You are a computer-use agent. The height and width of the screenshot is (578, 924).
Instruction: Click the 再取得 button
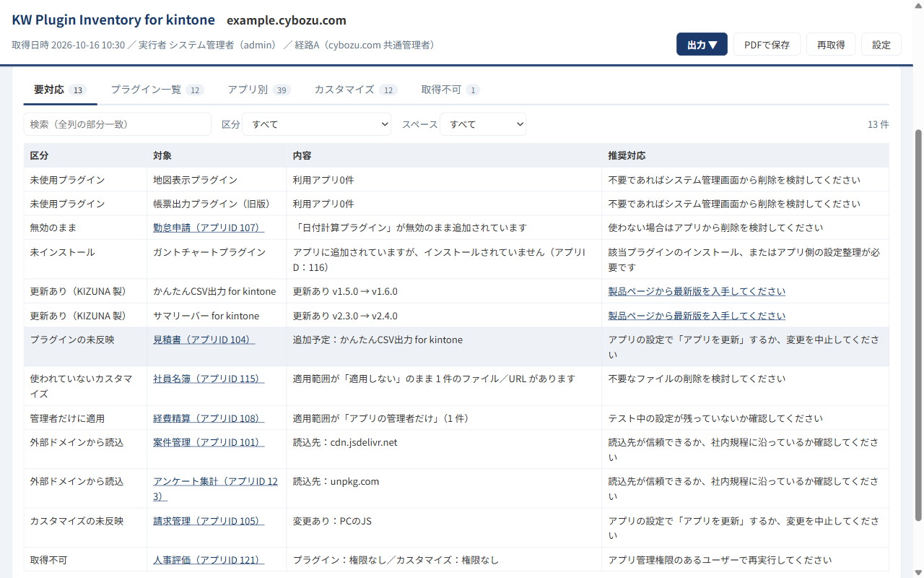pyautogui.click(x=831, y=44)
